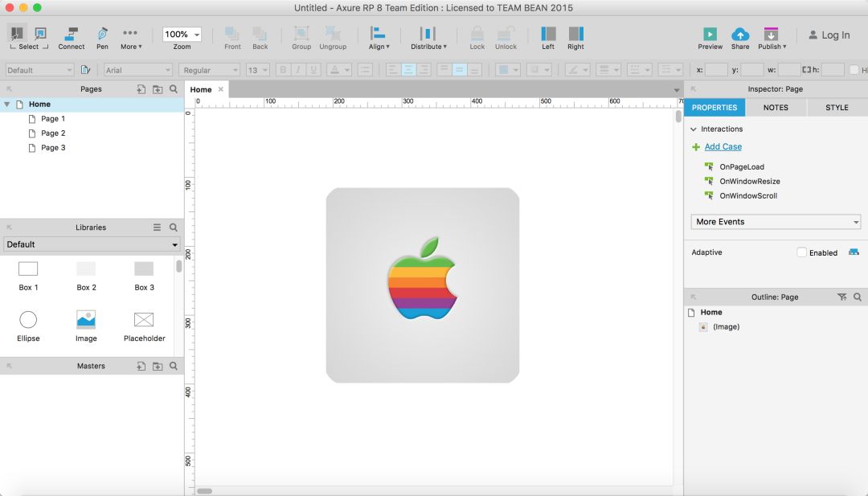Bring widget to Front
Screen dimensions: 868x496
click(x=232, y=39)
